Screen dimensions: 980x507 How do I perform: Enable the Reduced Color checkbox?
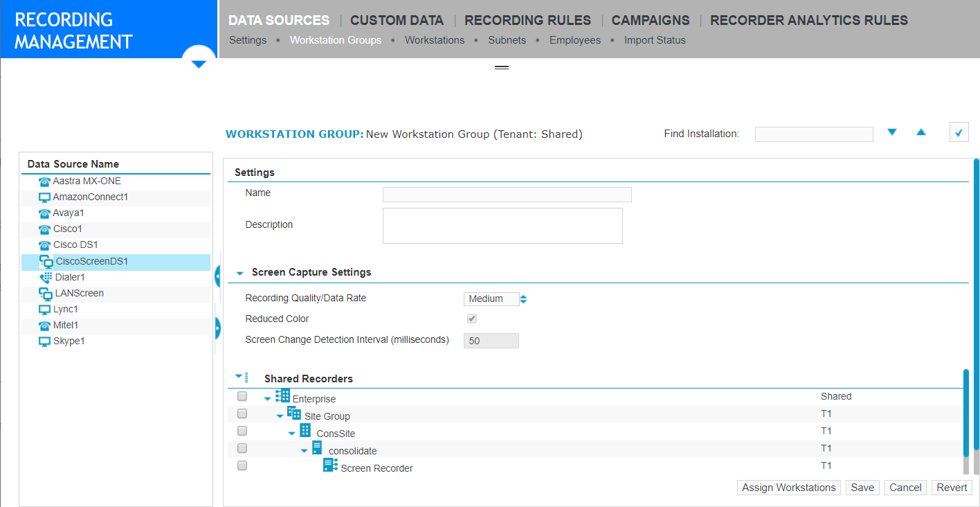[471, 318]
